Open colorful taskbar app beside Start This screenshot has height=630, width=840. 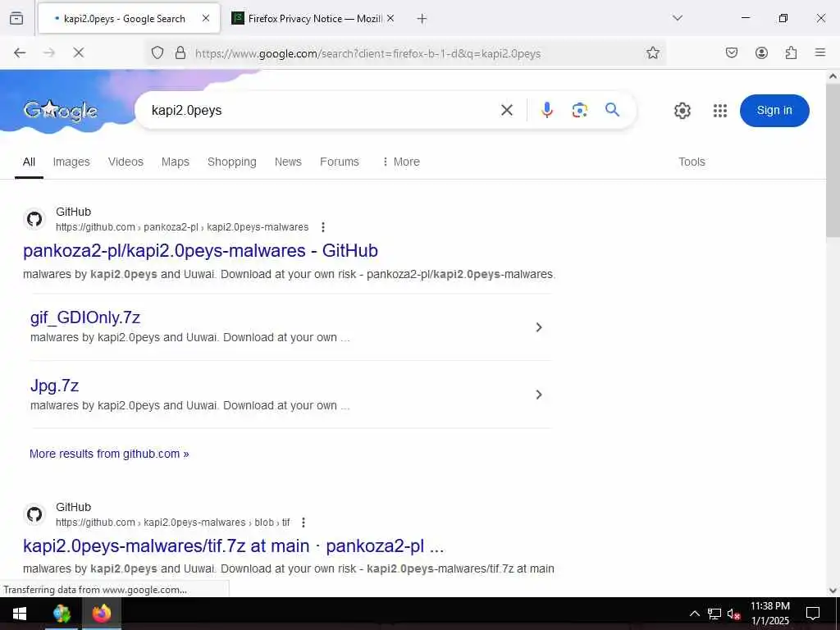62,614
